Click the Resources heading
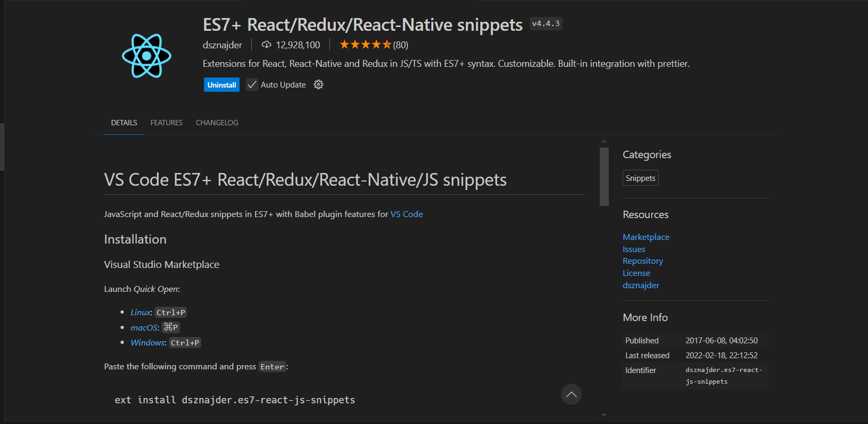The image size is (868, 424). coord(645,215)
